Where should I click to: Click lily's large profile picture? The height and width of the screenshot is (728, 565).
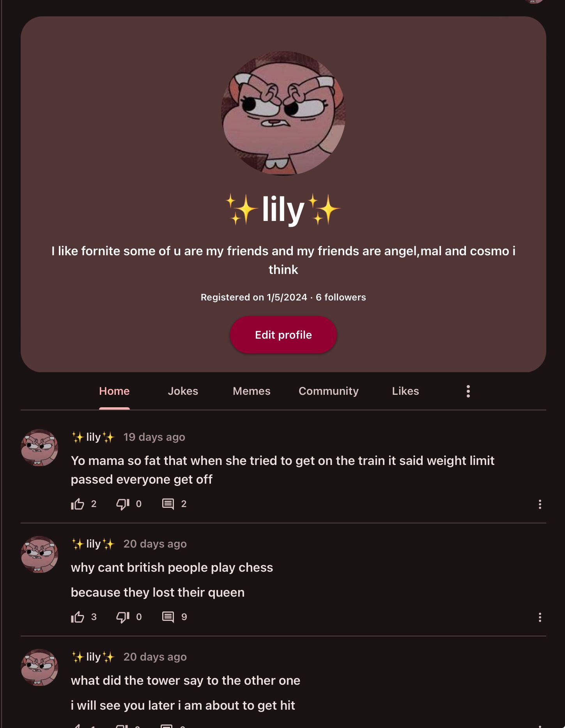[283, 113]
